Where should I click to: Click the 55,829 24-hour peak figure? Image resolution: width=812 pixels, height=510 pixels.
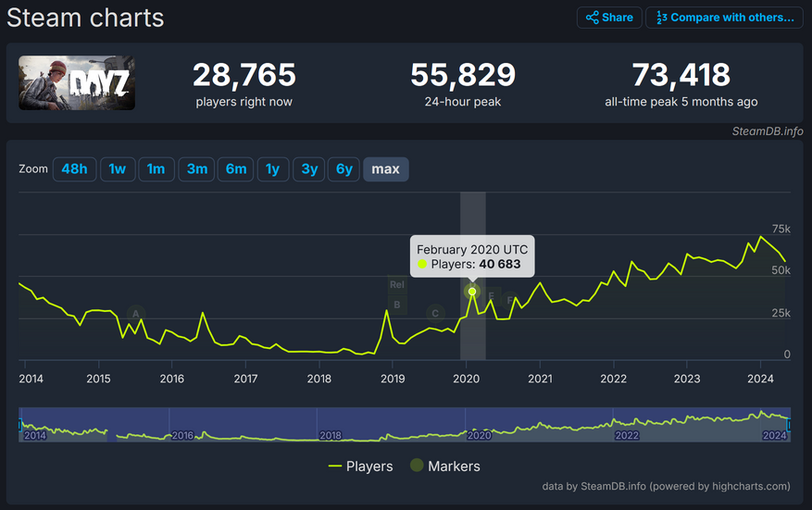[x=463, y=75]
